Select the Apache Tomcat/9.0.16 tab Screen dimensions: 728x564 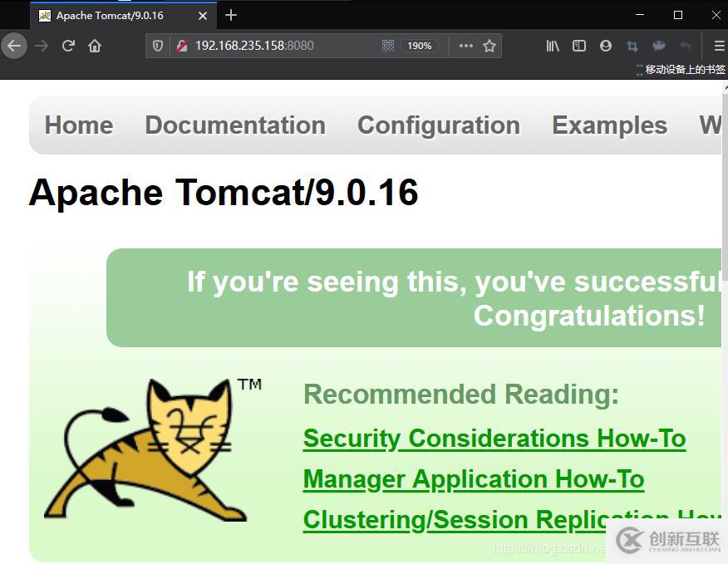coord(123,16)
